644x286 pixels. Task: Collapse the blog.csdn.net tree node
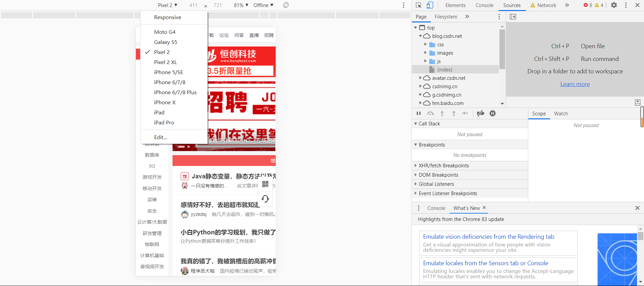pyautogui.click(x=420, y=36)
